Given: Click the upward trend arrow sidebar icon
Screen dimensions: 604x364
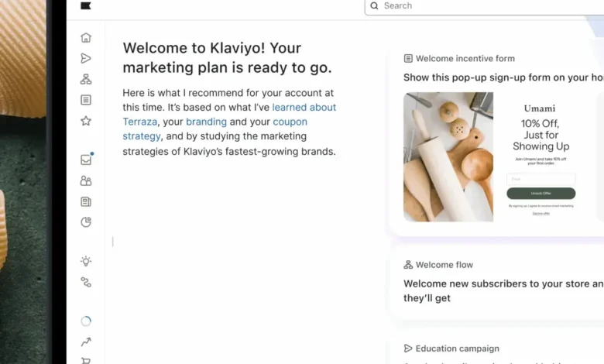Looking at the screenshot, I should point(86,342).
